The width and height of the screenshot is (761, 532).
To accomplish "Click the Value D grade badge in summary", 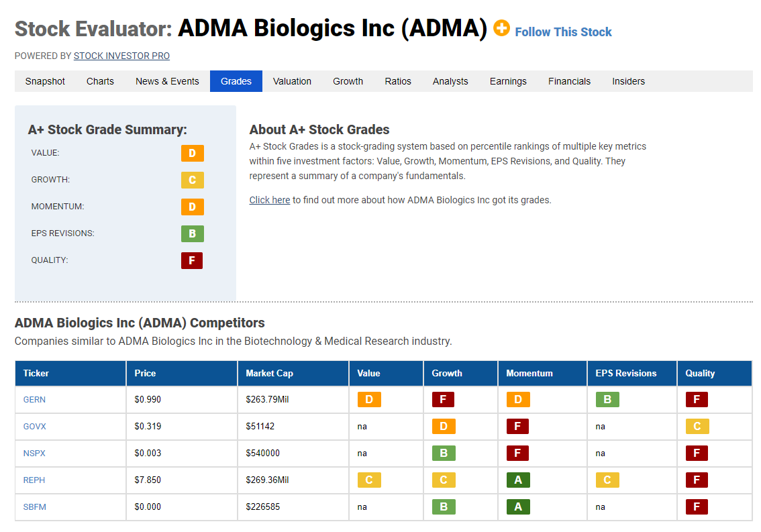I will click(x=192, y=154).
